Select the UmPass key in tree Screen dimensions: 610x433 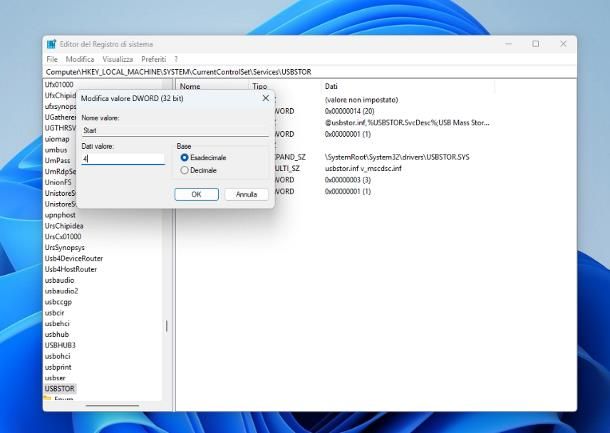pyautogui.click(x=57, y=160)
